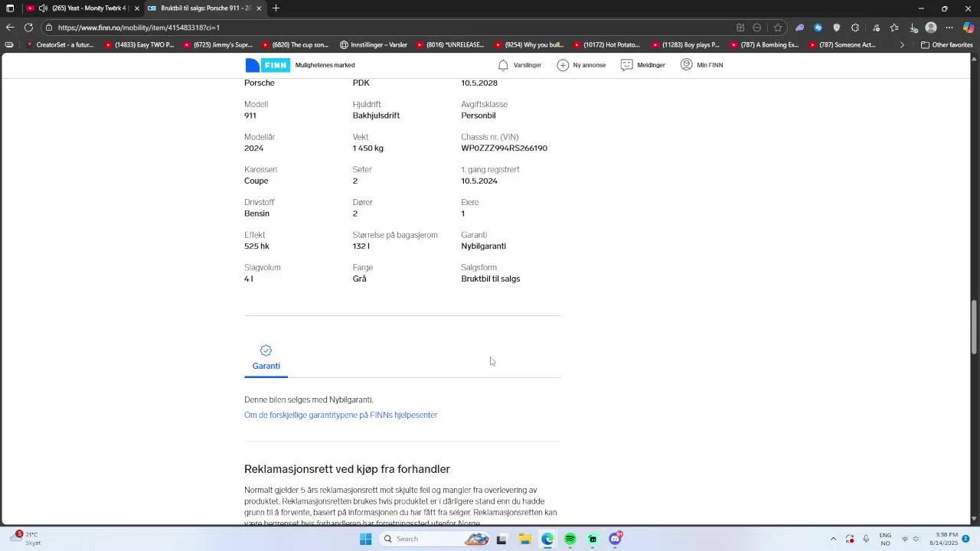Open Hot Potato... bookmark

[607, 45]
